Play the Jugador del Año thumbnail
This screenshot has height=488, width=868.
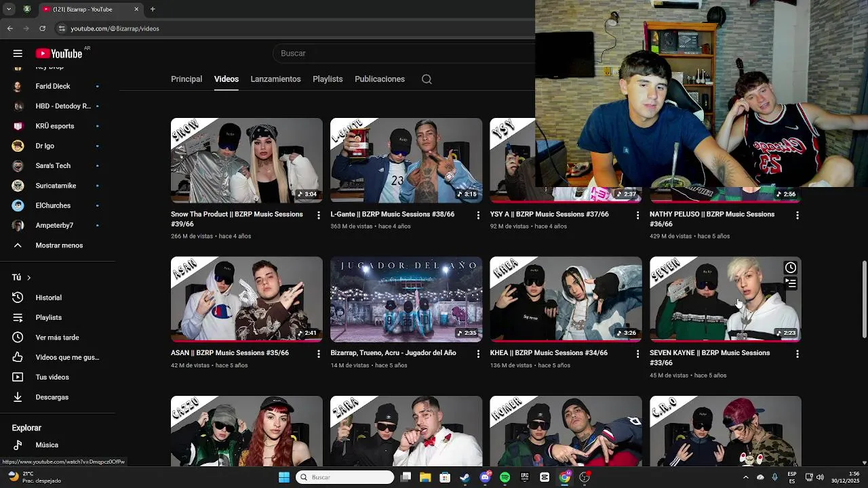406,299
